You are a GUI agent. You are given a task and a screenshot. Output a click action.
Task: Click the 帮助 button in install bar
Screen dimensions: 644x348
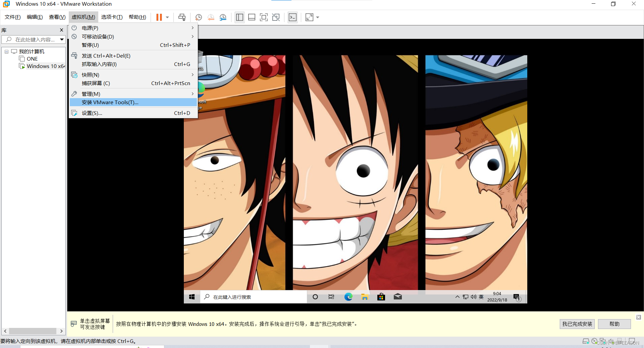(614, 324)
